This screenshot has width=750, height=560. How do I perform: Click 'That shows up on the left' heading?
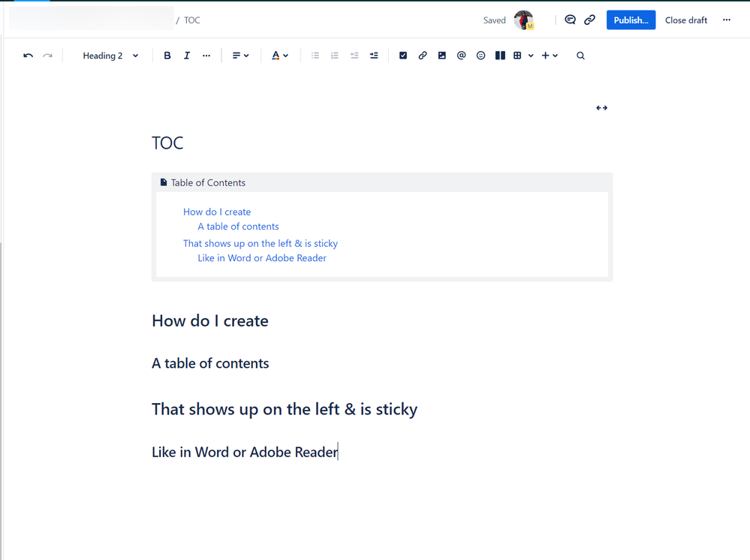(285, 409)
